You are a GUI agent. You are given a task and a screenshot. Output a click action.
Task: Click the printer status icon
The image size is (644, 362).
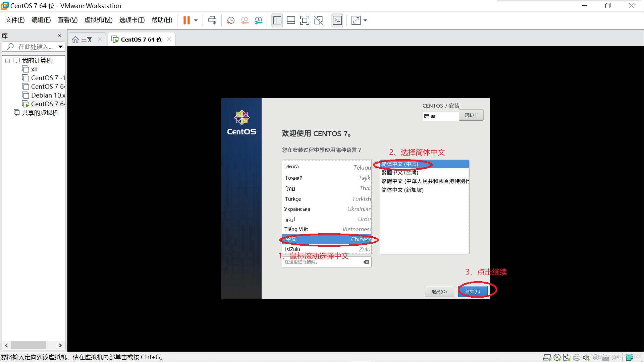point(577,358)
